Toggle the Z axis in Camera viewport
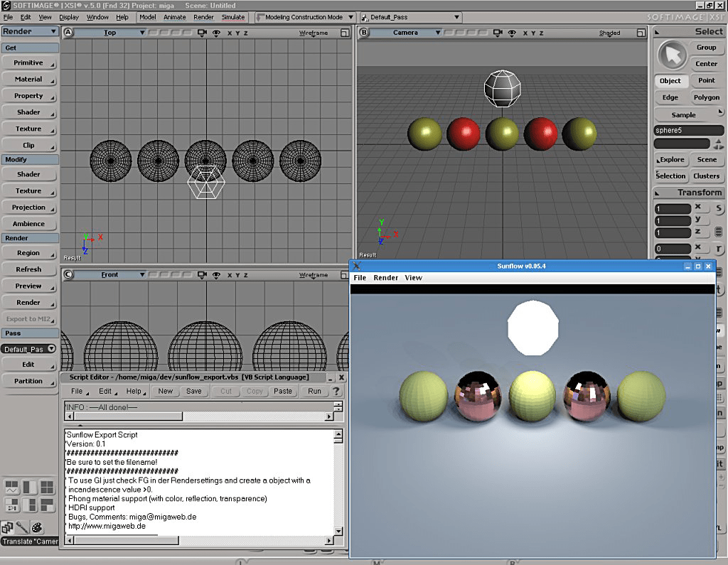Viewport: 728px width, 565px height. coord(541,33)
